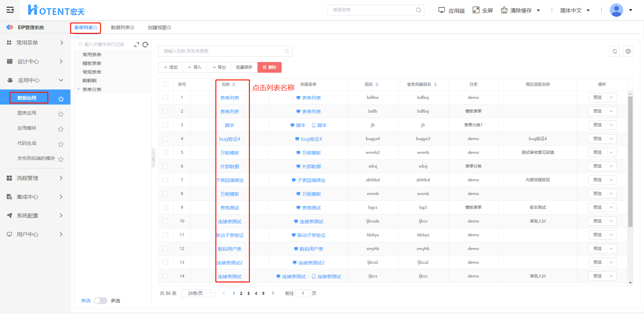Screen dimensions: 644x314
Task: Star the 图表应用 menu item
Action: 61,114
